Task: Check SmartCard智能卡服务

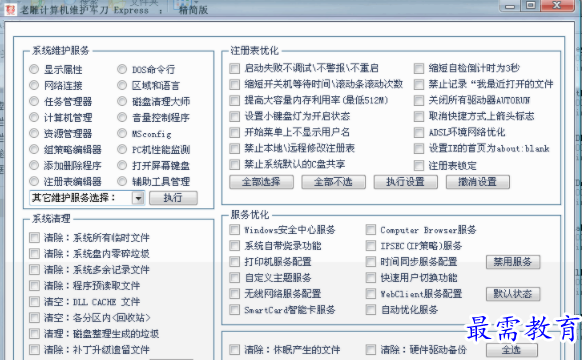Action: [235, 310]
